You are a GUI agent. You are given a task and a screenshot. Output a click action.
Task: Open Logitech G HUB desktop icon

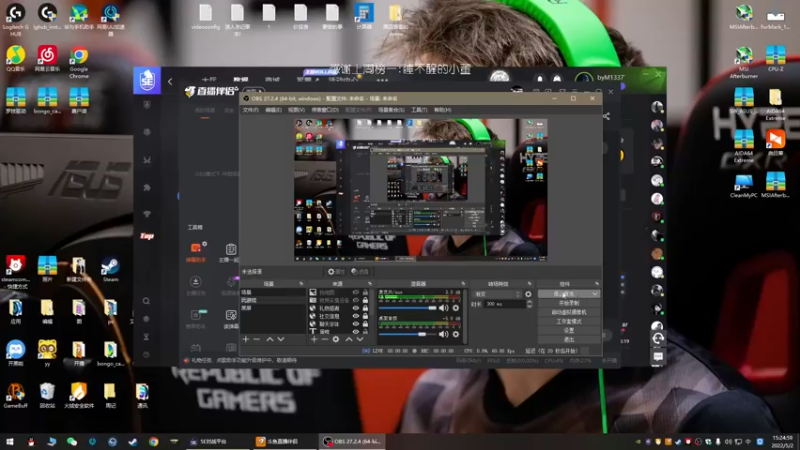(16, 20)
